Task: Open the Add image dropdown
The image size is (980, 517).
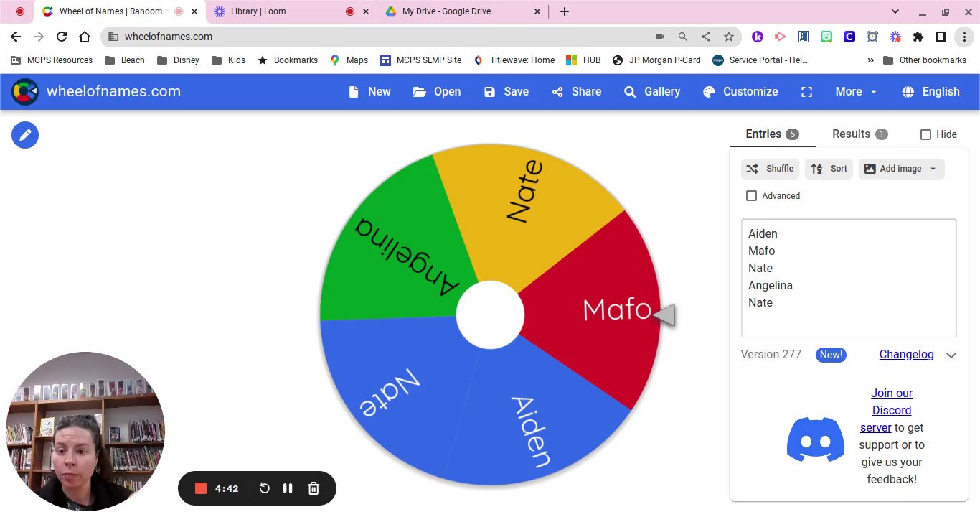Action: tap(901, 169)
